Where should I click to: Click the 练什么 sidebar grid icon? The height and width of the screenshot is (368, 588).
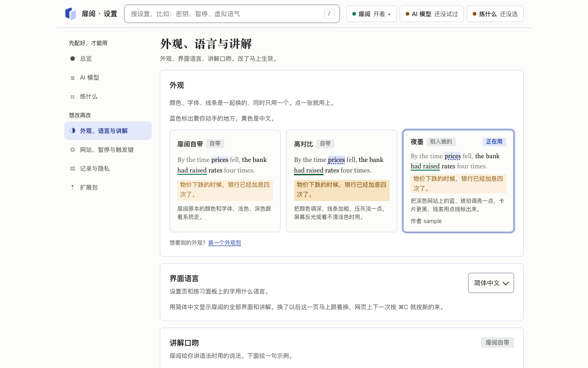point(73,97)
